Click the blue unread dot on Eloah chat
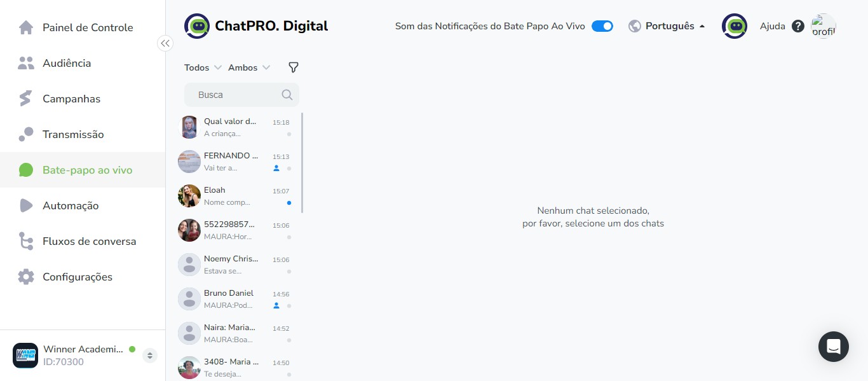The width and height of the screenshot is (868, 381). 289,203
